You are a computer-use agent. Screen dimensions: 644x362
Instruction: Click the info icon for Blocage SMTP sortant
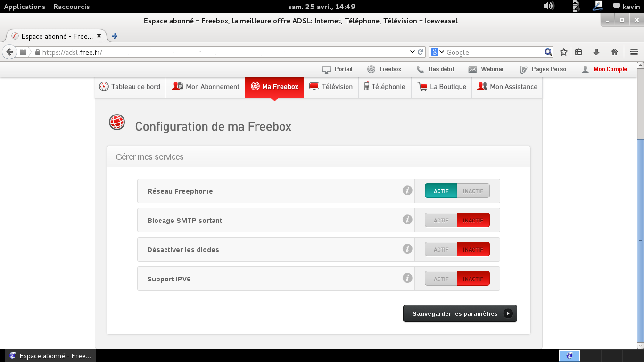(x=407, y=220)
